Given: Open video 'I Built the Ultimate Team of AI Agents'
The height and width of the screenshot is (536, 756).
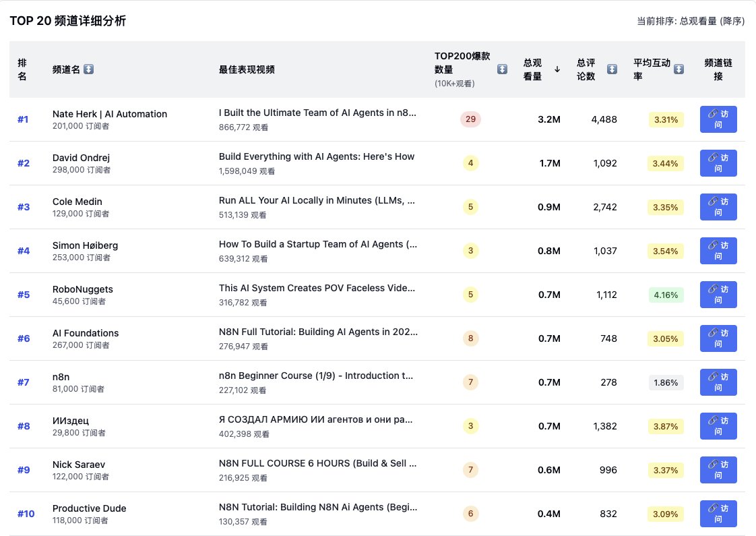Looking at the screenshot, I should coord(317,113).
